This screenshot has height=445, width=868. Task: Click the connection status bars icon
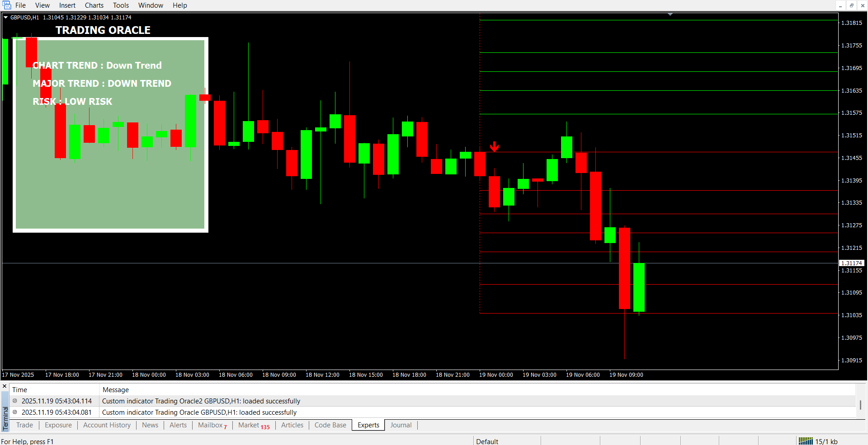pyautogui.click(x=805, y=441)
